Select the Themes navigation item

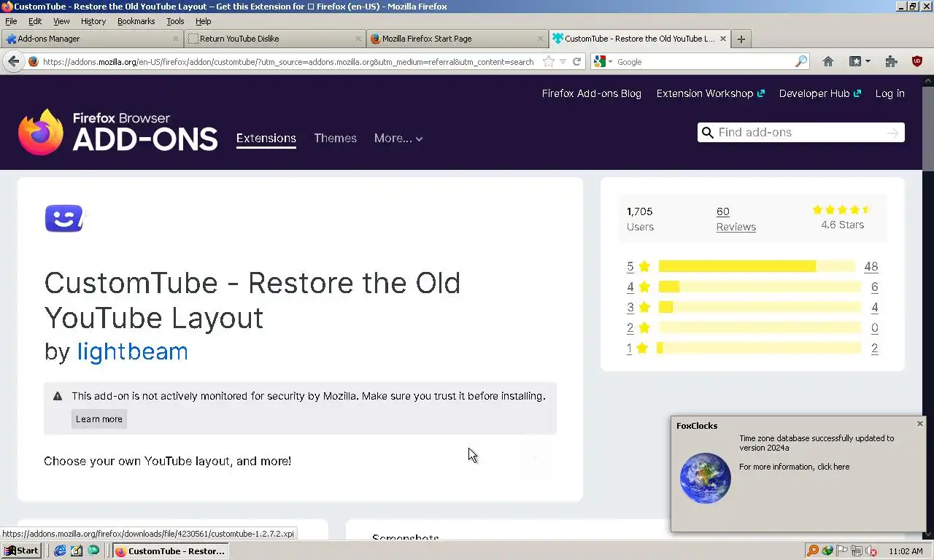point(335,139)
